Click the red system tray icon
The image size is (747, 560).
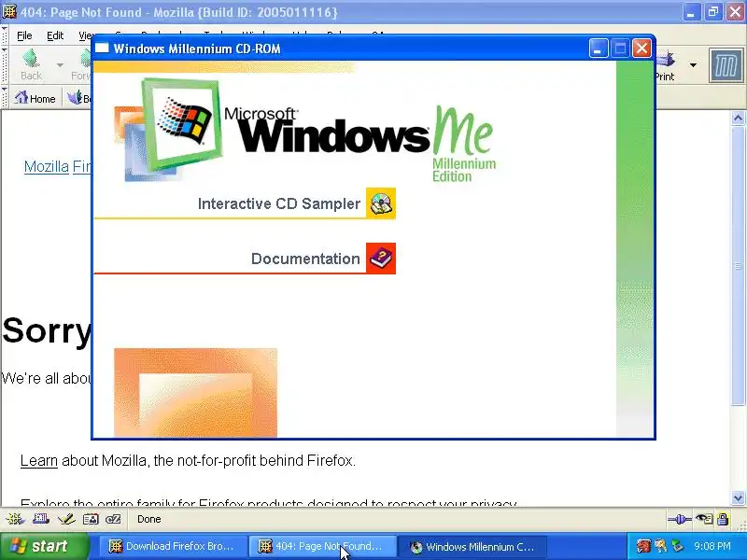point(643,546)
